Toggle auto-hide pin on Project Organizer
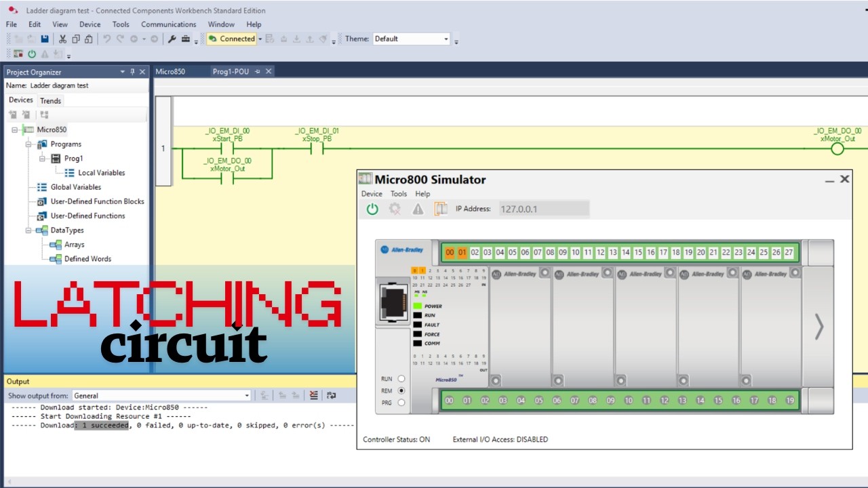The width and height of the screenshot is (868, 488). (x=132, y=72)
